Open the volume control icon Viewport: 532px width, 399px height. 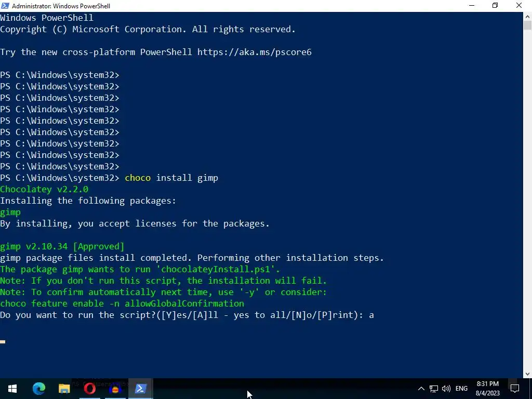tap(446, 389)
